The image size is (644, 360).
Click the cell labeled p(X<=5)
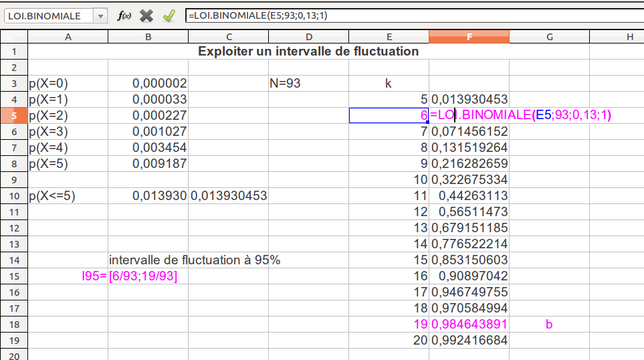(68, 196)
